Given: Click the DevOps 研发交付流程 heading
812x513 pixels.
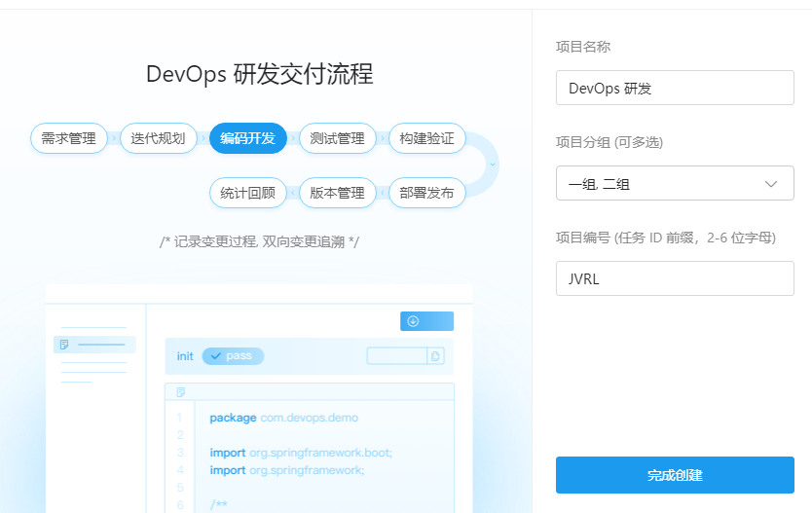Looking at the screenshot, I should (x=259, y=74).
